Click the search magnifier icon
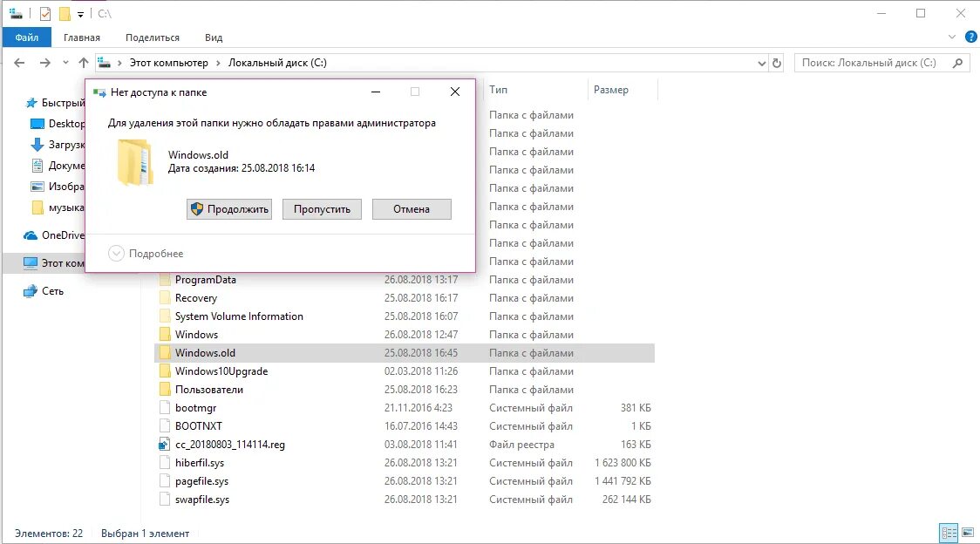980x544 pixels. 957,63
